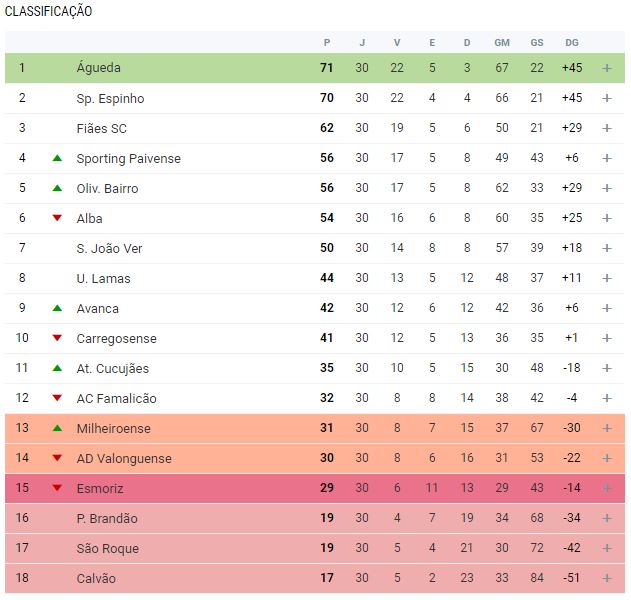Sort by GM goals scored column header
Viewport: 631px width, 600px height.
(x=502, y=42)
